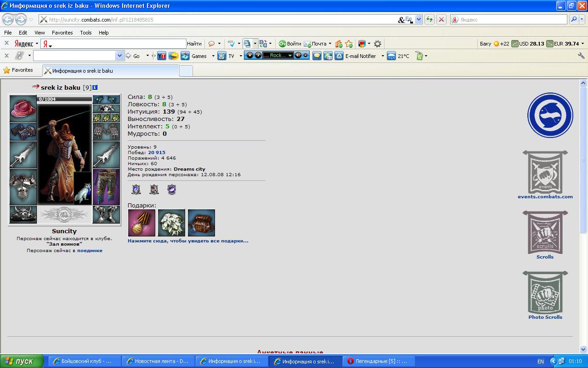Switch to Opera Легендарные taskbar window

tap(379, 361)
